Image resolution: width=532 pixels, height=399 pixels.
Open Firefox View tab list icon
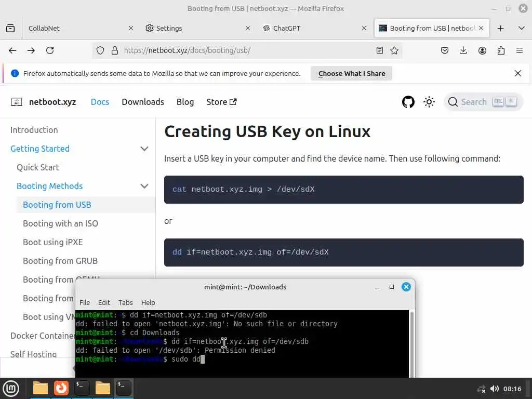[x=10, y=28]
